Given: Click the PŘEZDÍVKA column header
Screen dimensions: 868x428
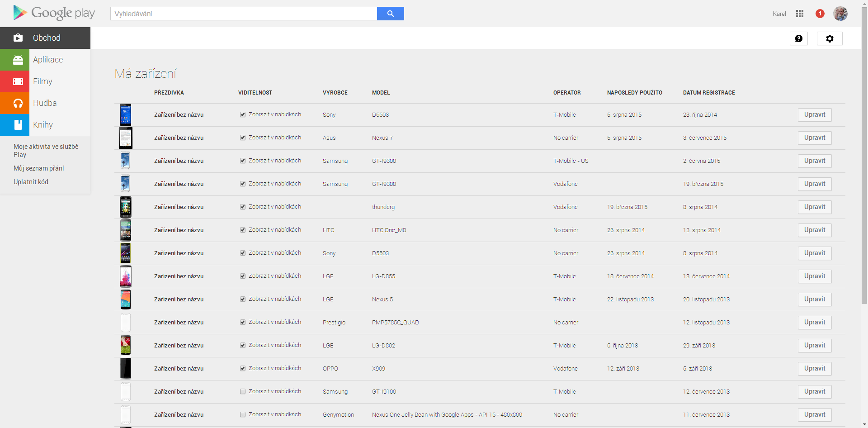Looking at the screenshot, I should point(169,93).
